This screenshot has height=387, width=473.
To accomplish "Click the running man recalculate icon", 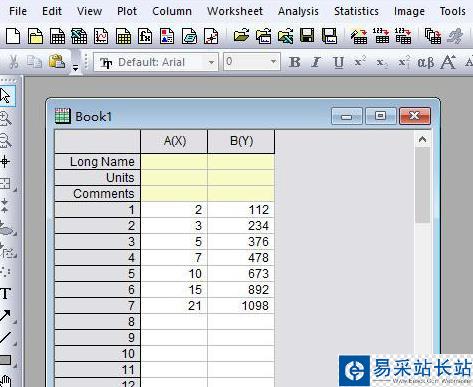I will [455, 36].
